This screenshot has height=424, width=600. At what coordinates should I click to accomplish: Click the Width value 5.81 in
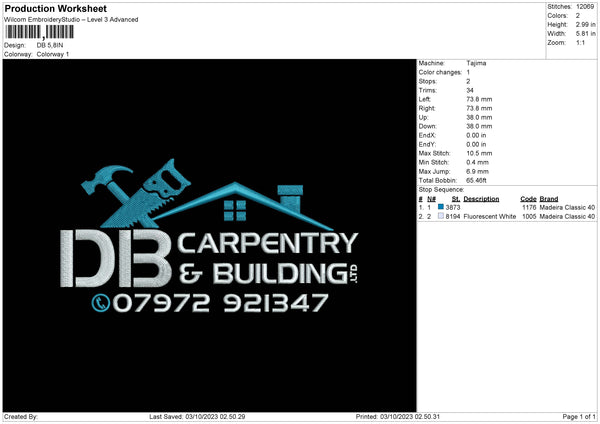[x=586, y=34]
